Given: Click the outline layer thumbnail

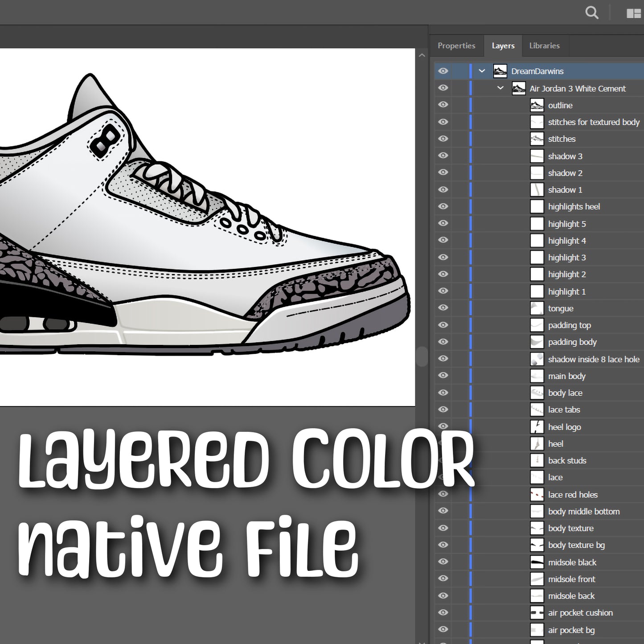Looking at the screenshot, I should pos(536,105).
